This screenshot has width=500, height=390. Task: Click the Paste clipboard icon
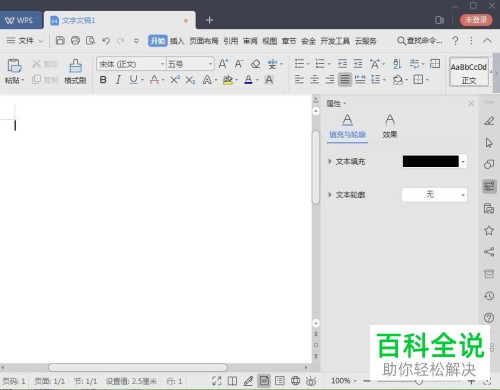[x=14, y=66]
